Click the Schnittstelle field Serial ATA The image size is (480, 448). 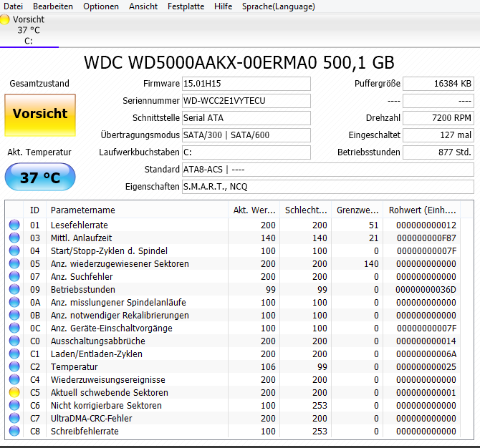[246, 118]
